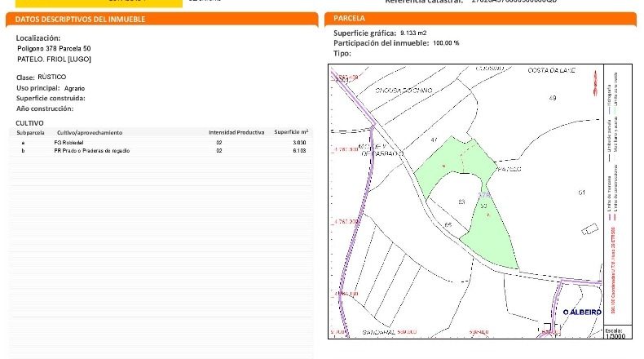The image size is (644, 359).
Task: Click the 'Año construcción:' label
Action: click(45, 109)
